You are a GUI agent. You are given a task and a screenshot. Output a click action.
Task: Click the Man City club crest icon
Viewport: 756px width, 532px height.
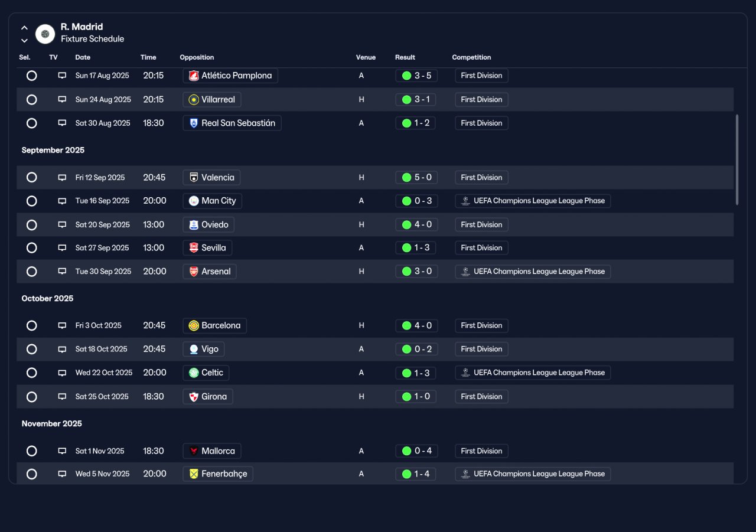194,201
